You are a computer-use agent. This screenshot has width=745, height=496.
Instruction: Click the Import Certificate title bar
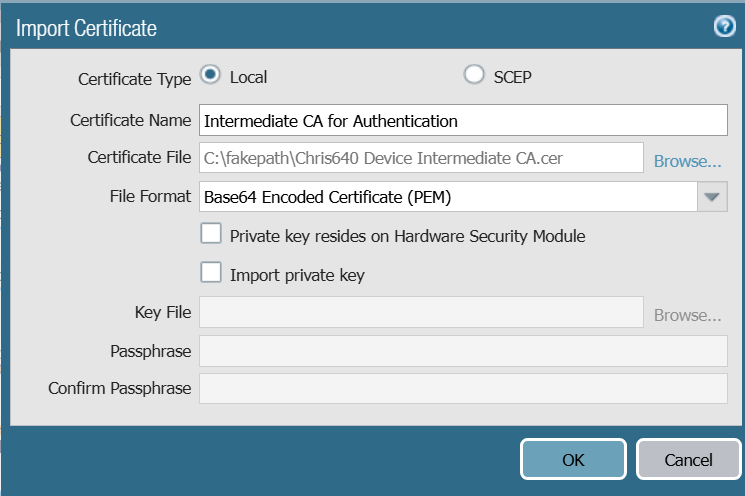(300, 27)
